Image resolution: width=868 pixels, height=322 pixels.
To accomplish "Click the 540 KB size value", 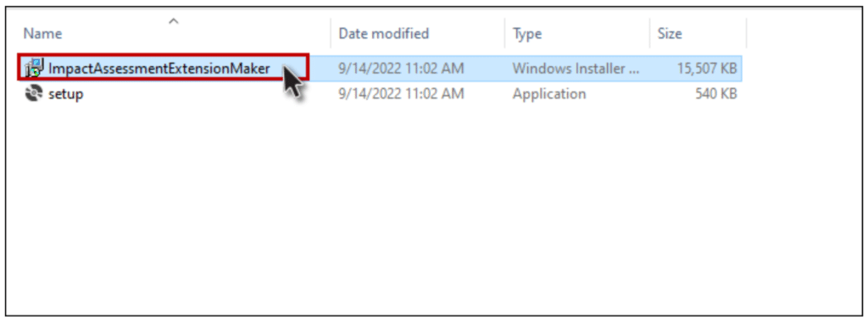I will [x=716, y=94].
